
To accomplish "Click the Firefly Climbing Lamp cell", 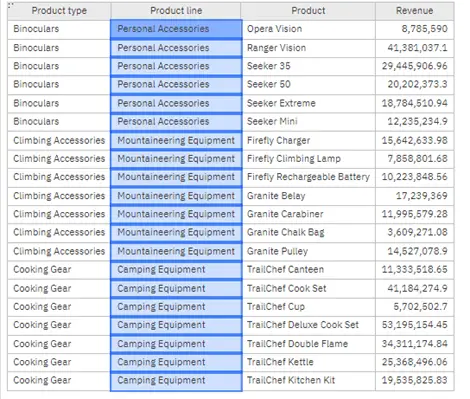I will point(308,159).
